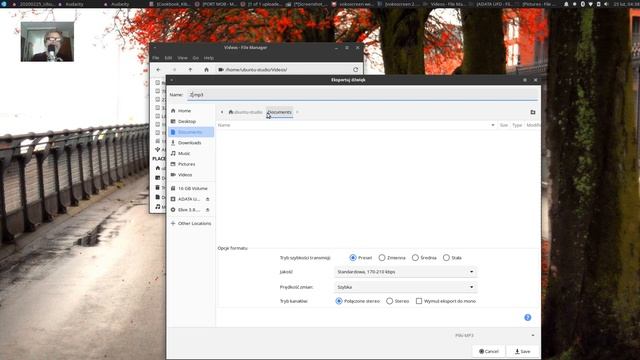Open the Jakość quality dropdown

pos(405,271)
